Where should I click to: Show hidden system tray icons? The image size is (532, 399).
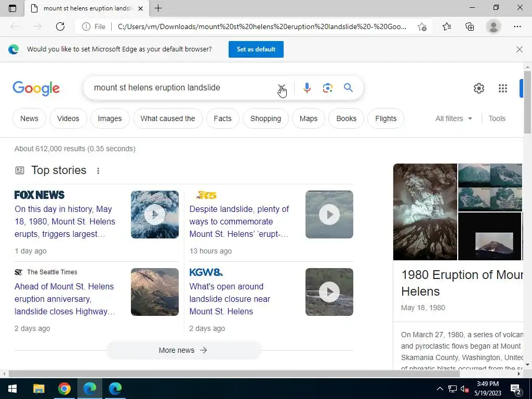[440, 389]
